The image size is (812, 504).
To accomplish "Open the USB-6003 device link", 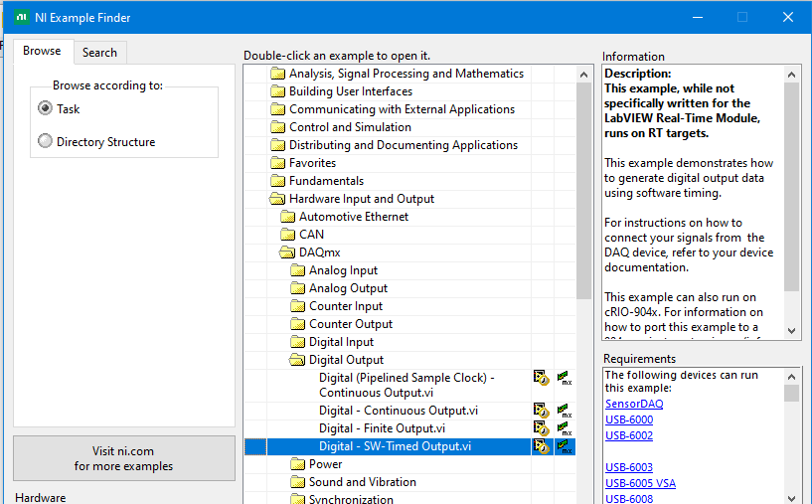I will [629, 467].
